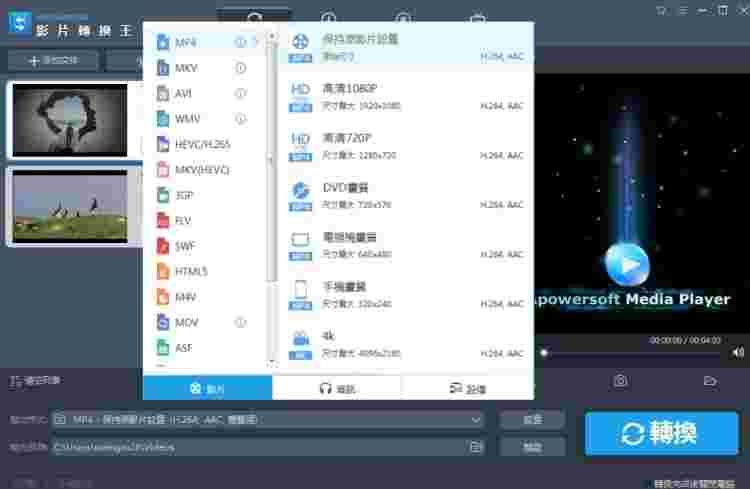Browse folder icon in output path field
Viewport: 750px width, 489px height.
tap(475, 447)
